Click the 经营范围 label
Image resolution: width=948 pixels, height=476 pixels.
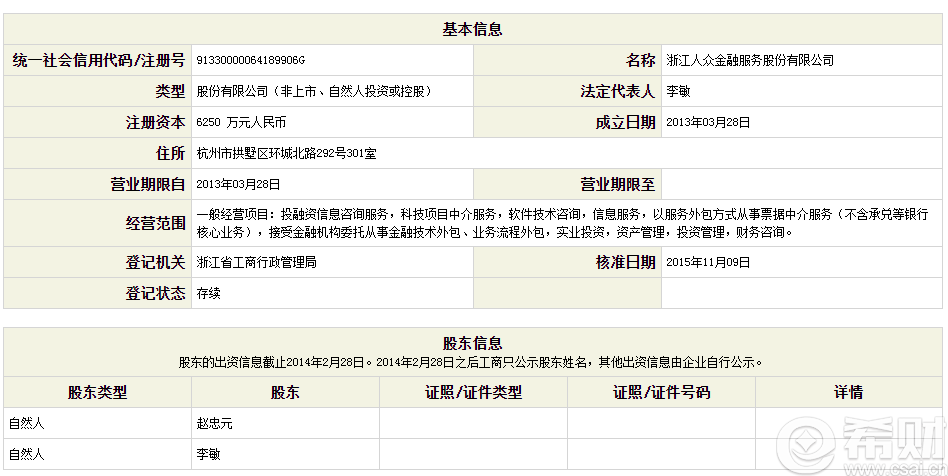coord(155,223)
